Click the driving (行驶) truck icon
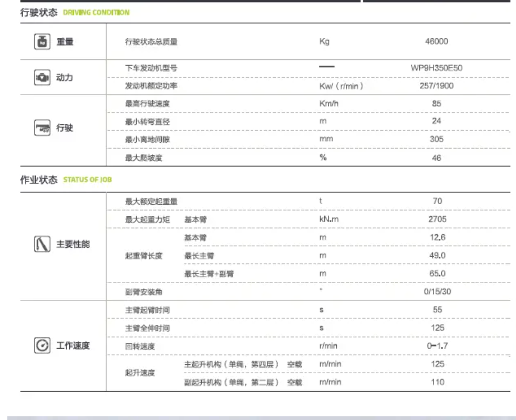516x420 pixels. click(x=42, y=128)
